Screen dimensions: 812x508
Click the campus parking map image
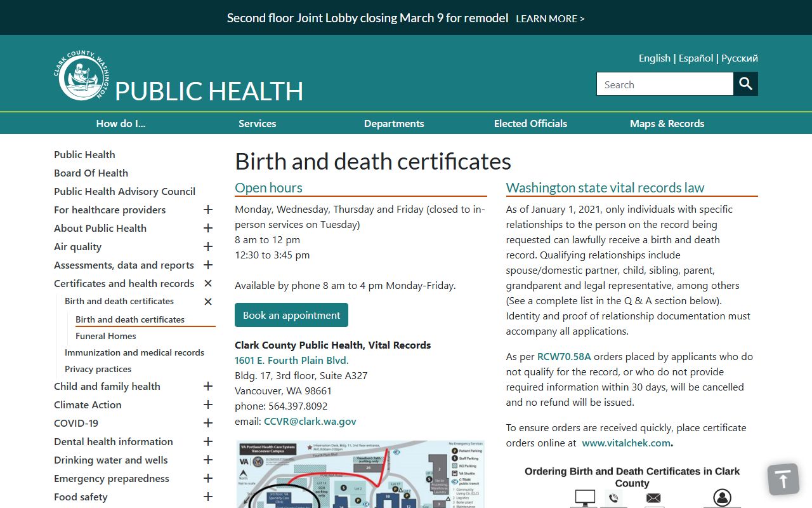point(360,474)
